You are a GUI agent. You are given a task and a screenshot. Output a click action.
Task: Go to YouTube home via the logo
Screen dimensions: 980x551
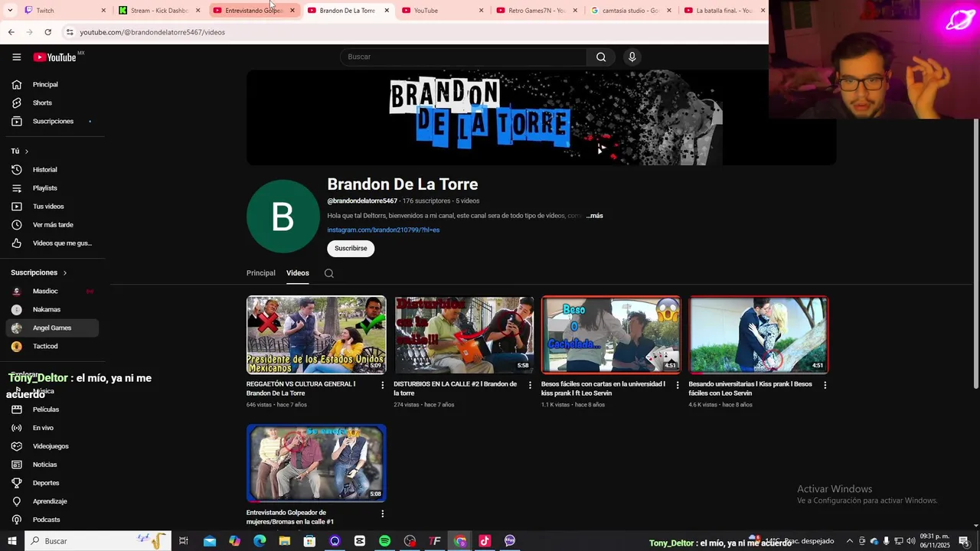click(x=55, y=57)
